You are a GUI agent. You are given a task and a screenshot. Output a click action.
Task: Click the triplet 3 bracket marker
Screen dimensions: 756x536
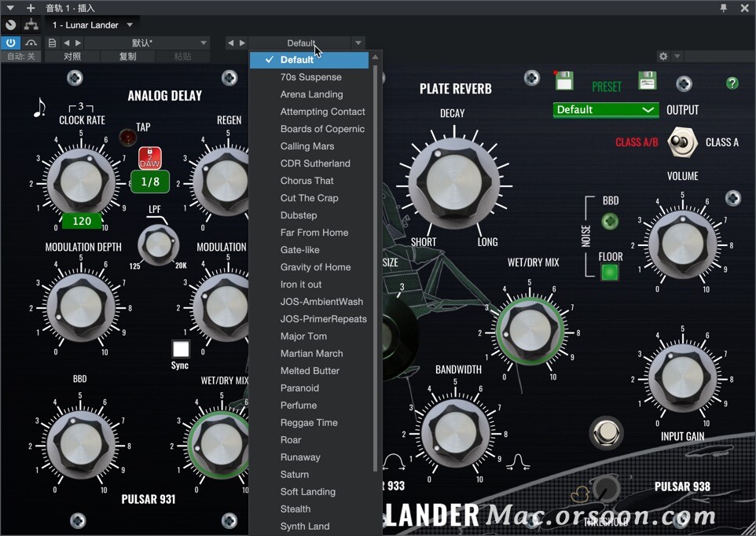pyautogui.click(x=81, y=107)
